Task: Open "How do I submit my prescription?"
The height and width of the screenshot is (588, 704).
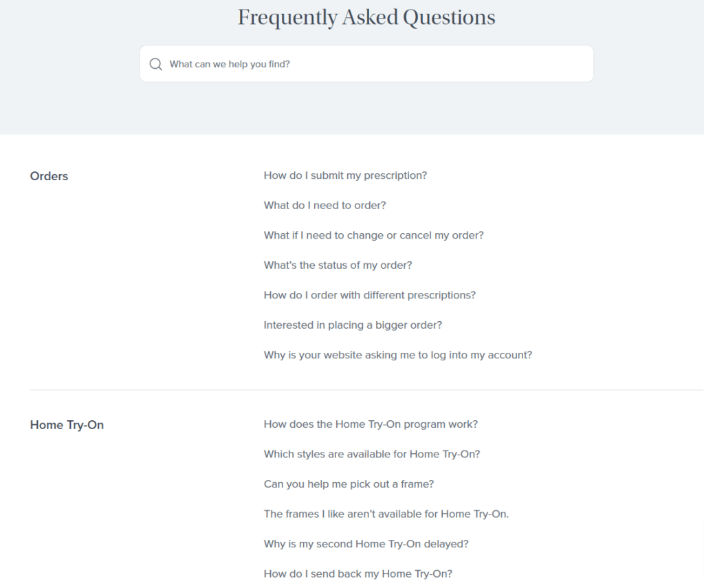Action: pyautogui.click(x=345, y=175)
